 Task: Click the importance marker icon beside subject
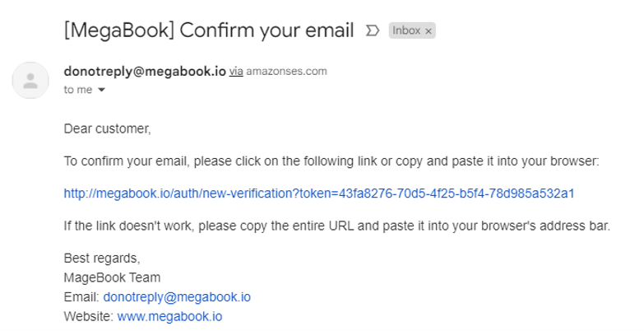click(x=372, y=30)
